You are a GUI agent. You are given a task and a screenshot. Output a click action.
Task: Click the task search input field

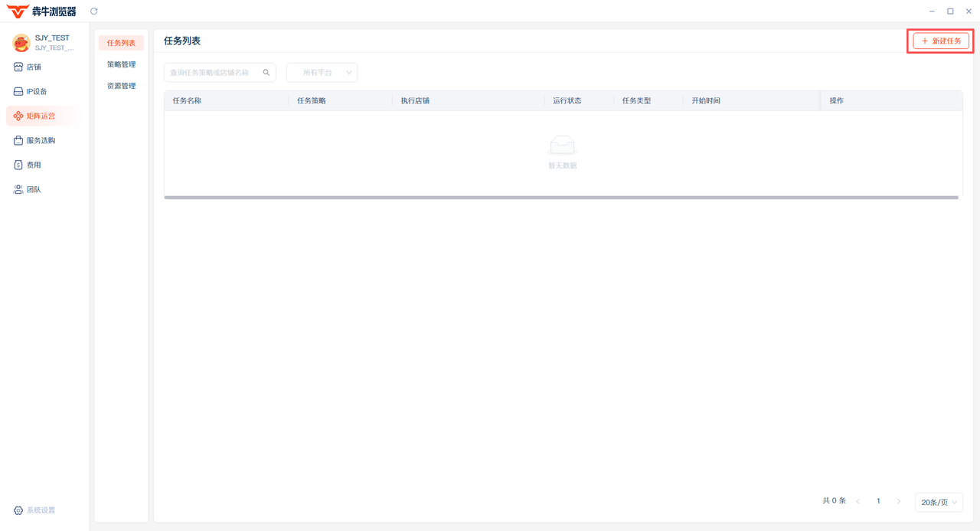[x=213, y=73]
